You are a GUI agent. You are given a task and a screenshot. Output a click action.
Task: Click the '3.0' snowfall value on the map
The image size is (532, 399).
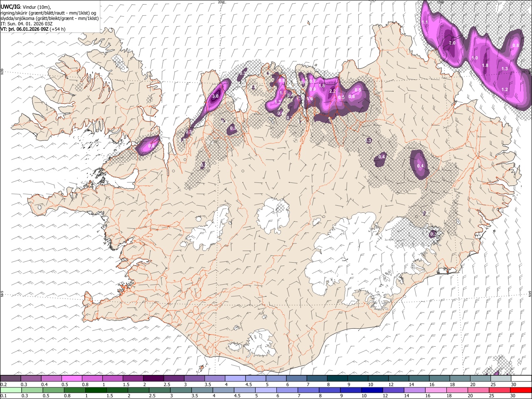click(x=215, y=96)
